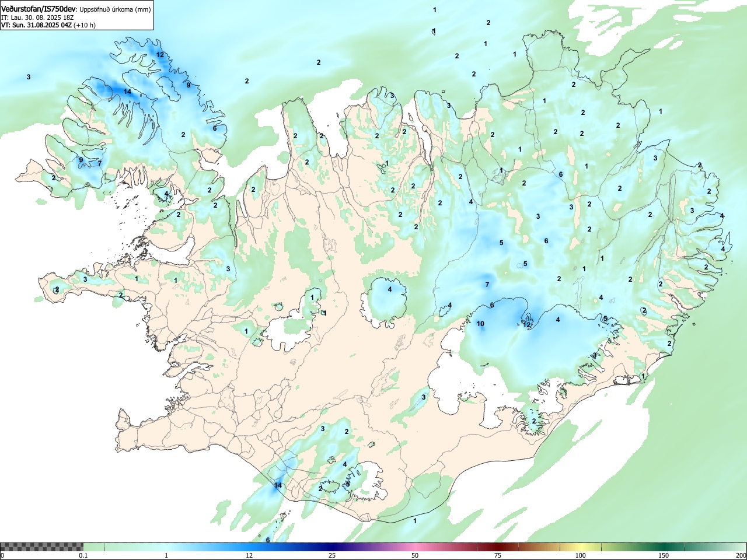Screen dimensions: 747x560
Task: Click the legend tick label '75'
Action: coord(498,555)
